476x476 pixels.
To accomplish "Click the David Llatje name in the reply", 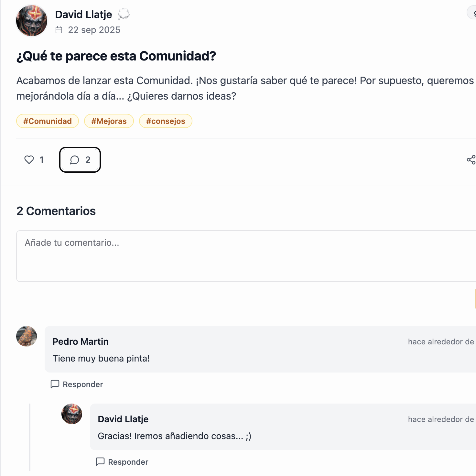I will 123,419.
